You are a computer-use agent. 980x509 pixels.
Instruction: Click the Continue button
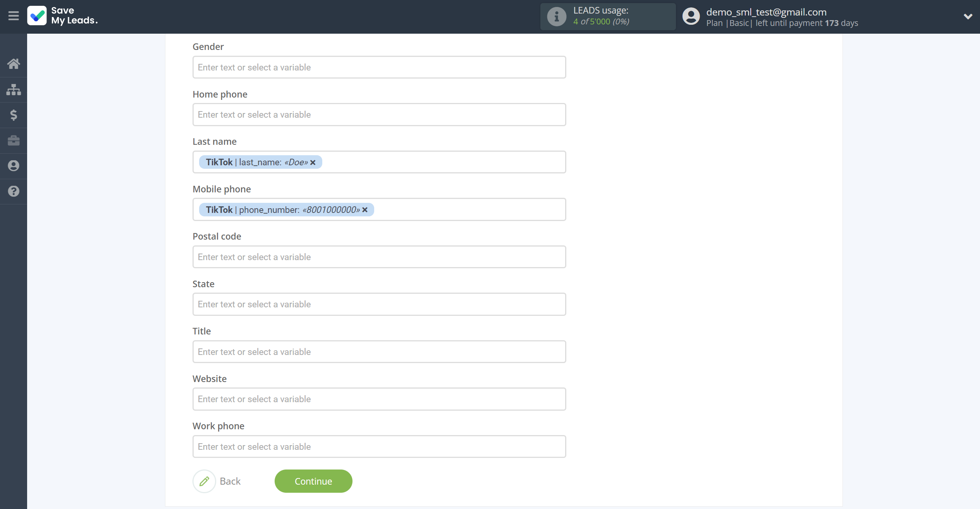(x=313, y=481)
